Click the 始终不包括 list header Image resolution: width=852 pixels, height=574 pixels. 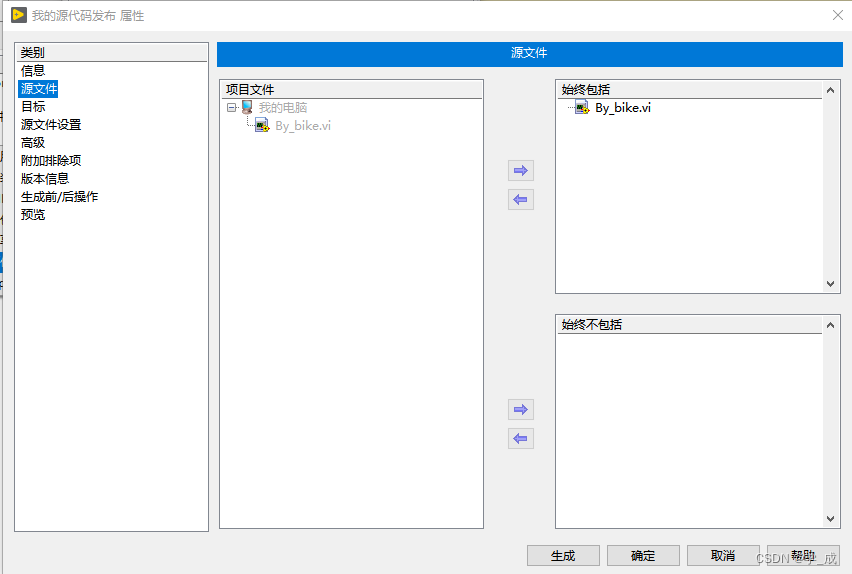tap(690, 325)
